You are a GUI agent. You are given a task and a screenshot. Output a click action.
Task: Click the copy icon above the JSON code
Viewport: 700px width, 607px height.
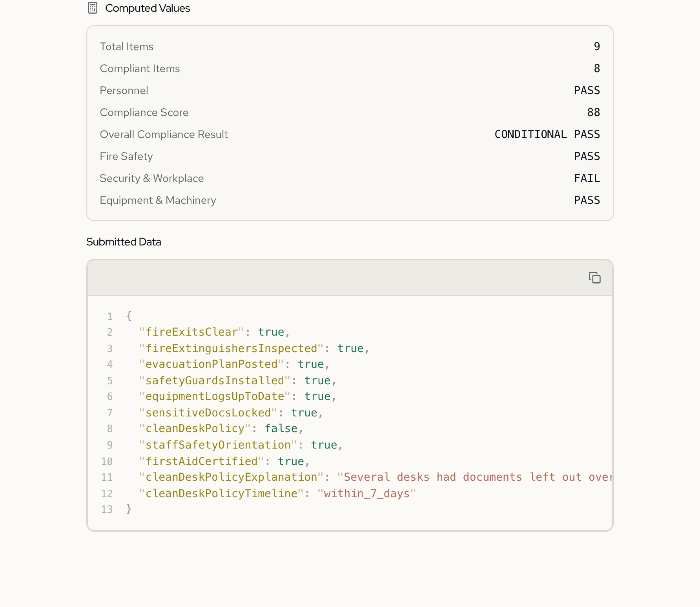tap(594, 278)
